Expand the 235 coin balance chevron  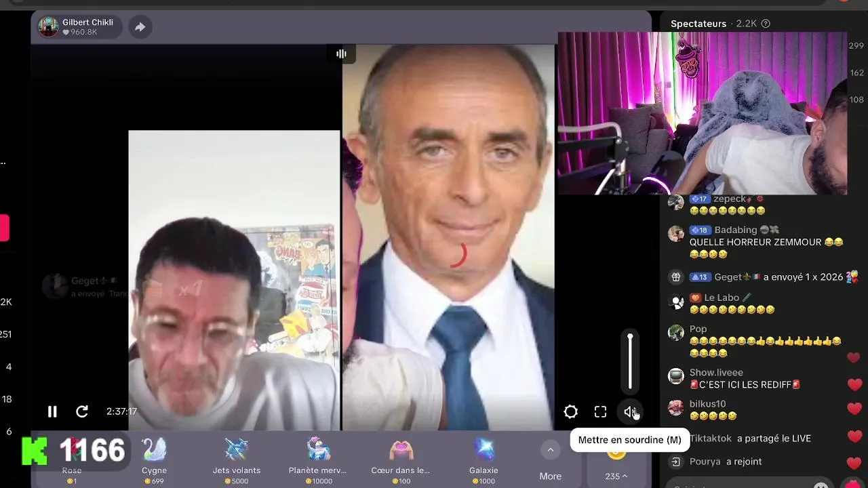625,476
